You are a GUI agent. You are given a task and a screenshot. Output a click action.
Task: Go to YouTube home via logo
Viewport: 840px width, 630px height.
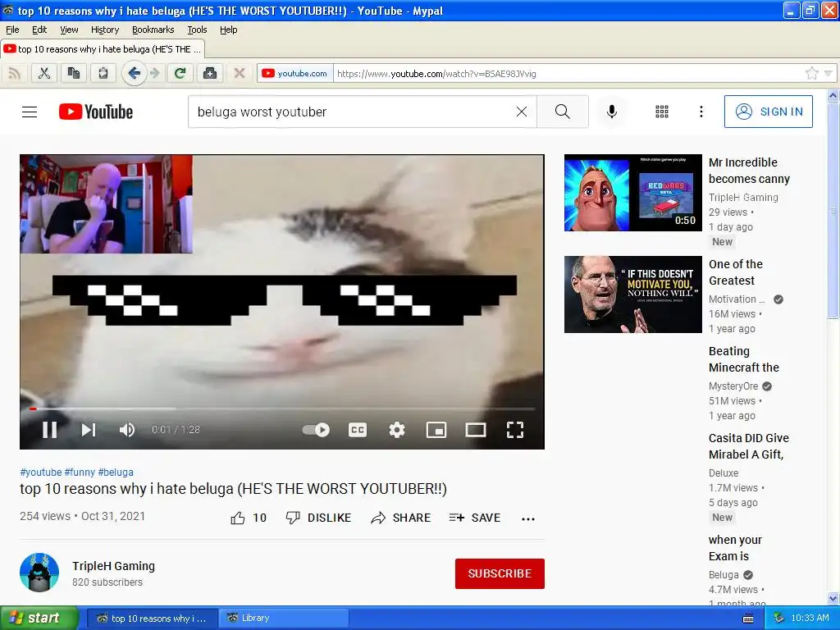(96, 112)
